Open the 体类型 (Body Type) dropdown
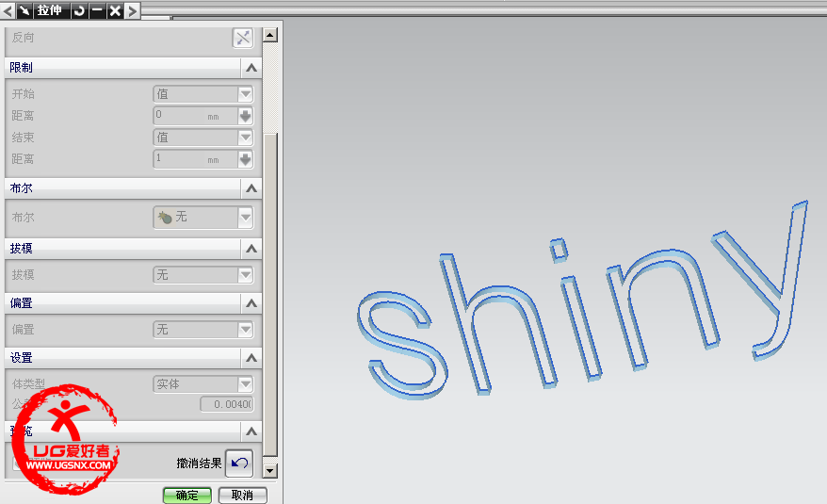The width and height of the screenshot is (827, 504). [245, 384]
